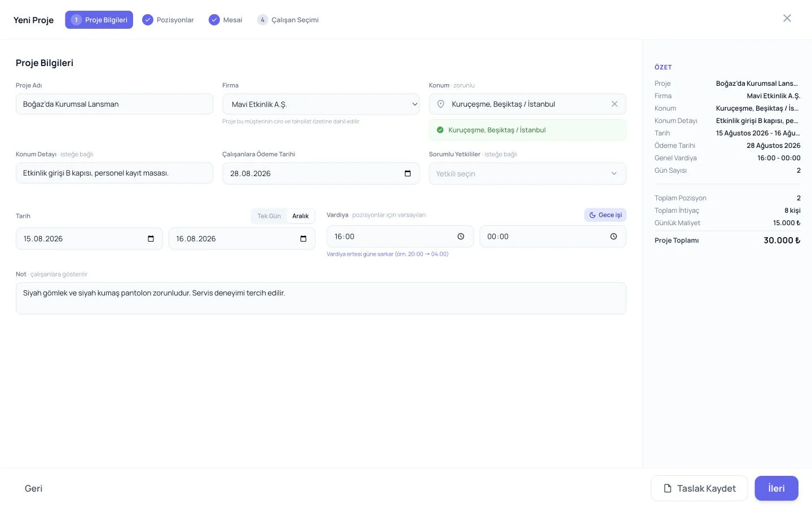Click the ÖZET heading
Viewport: 812px width, 508px height.
[x=663, y=67]
